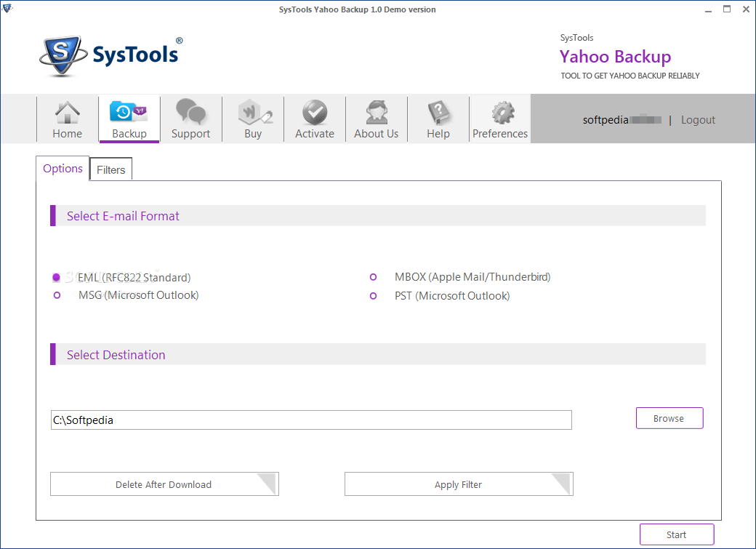This screenshot has width=756, height=549.
Task: Open the Preferences gear icon
Action: point(499,119)
